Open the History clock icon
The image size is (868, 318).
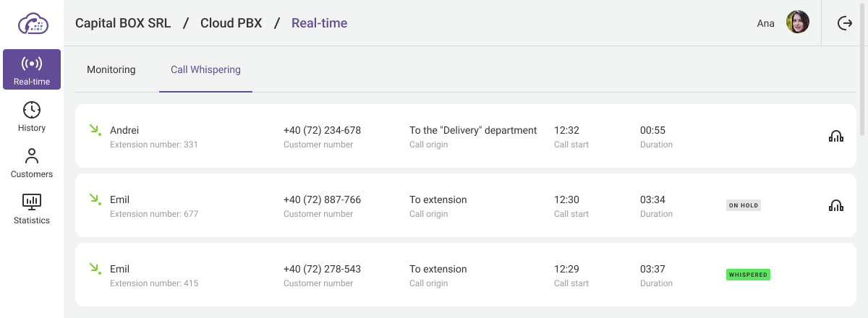[32, 110]
